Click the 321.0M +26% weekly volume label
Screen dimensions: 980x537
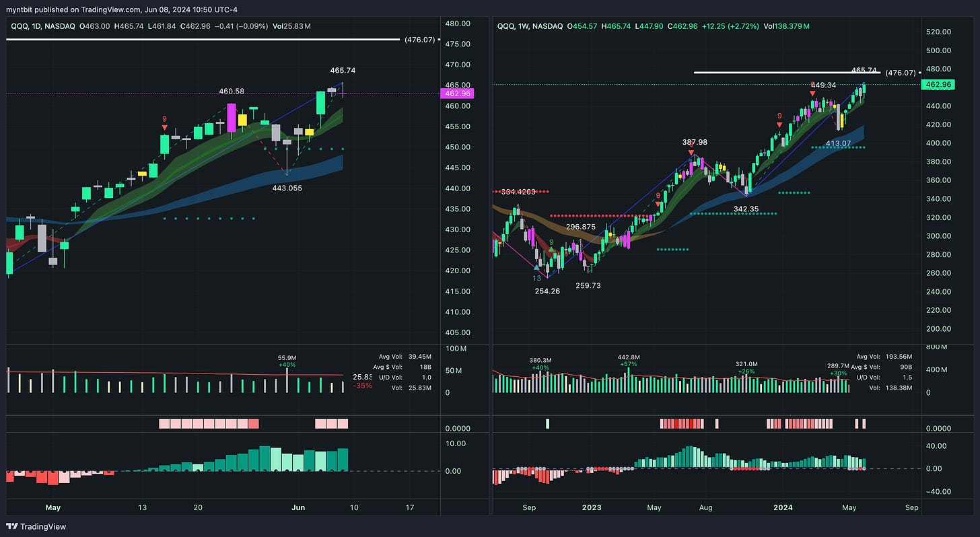(x=747, y=367)
